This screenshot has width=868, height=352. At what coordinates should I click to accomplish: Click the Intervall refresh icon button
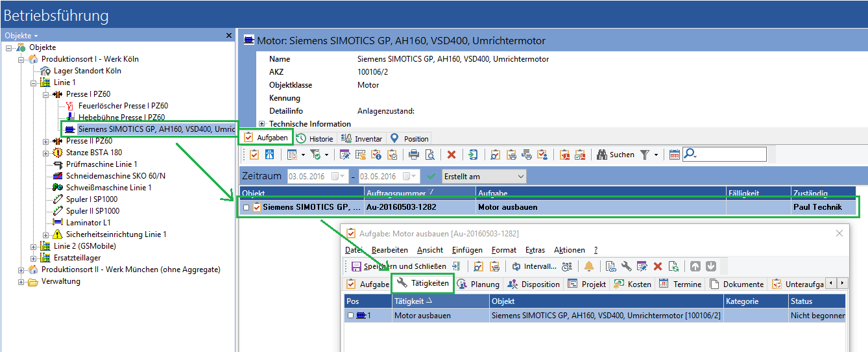click(x=535, y=266)
